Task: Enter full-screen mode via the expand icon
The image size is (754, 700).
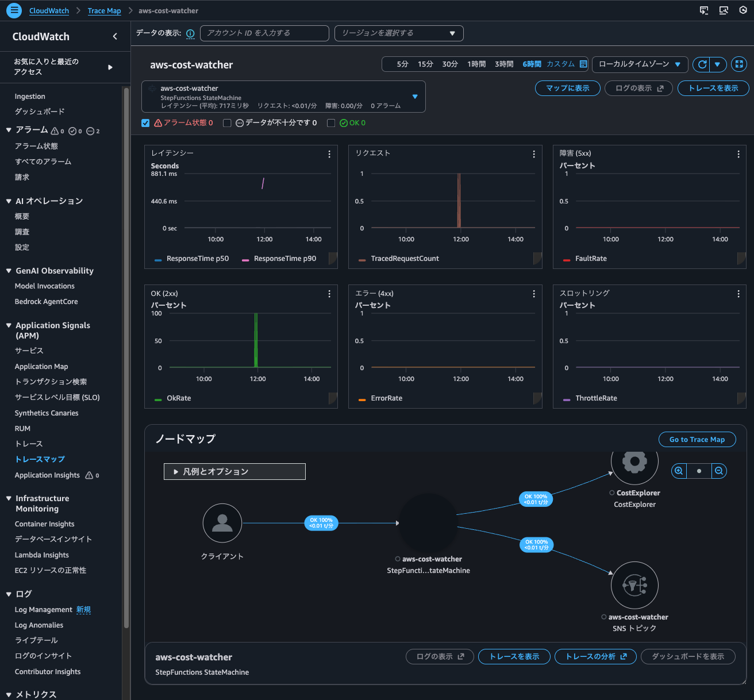Action: pyautogui.click(x=739, y=64)
